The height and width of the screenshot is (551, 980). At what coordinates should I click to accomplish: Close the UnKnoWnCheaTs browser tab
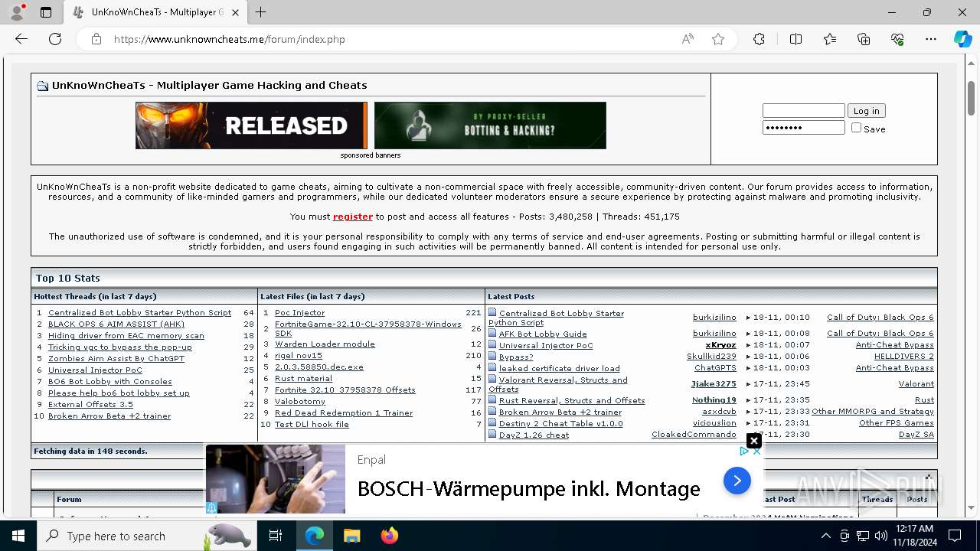coord(235,12)
